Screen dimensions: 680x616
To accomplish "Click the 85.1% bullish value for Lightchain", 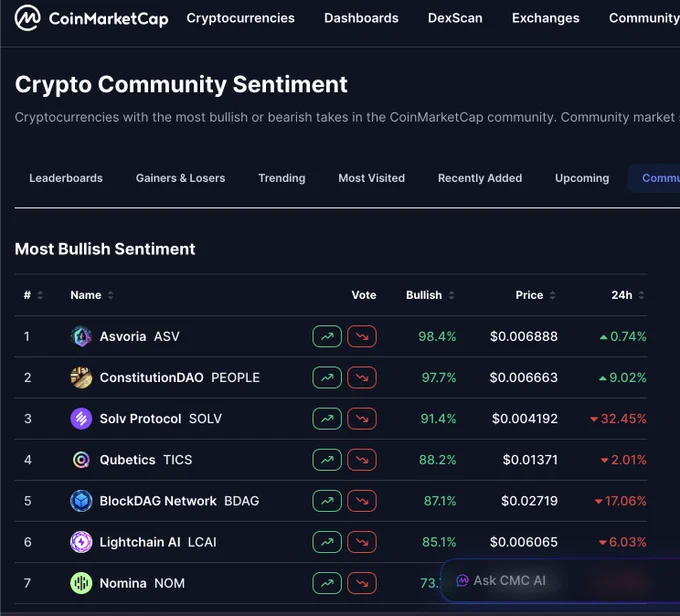I will point(439,542).
